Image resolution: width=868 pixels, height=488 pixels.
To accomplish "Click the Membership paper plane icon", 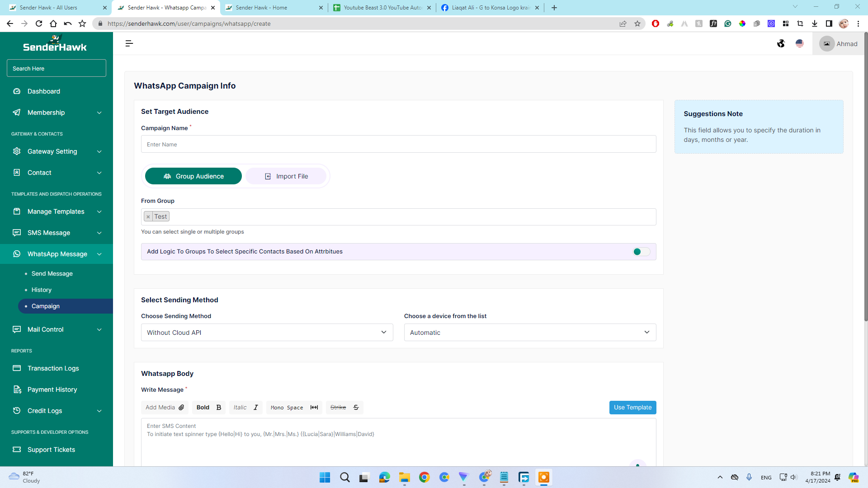I will pos(17,113).
